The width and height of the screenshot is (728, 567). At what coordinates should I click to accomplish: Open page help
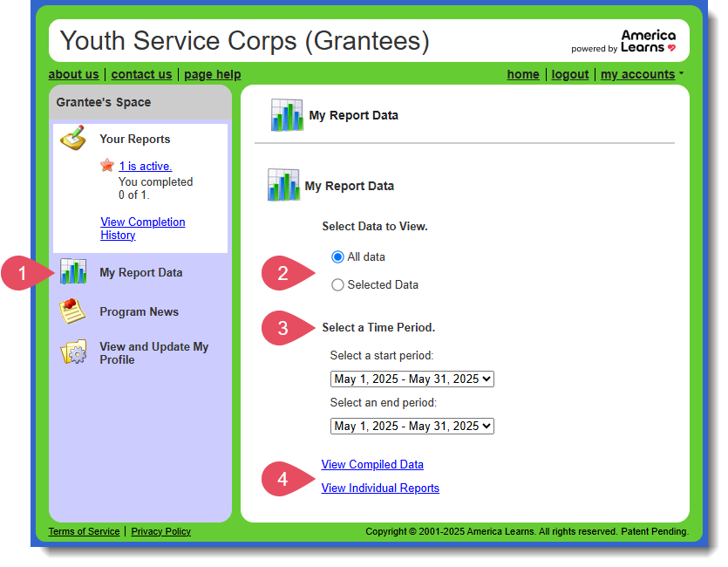click(x=212, y=74)
